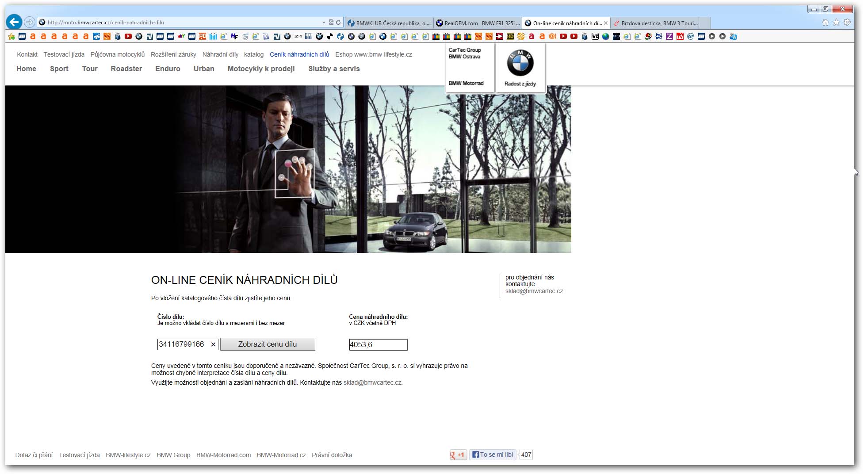Viewport: 868px width, 474px height.
Task: Open Právní doložka footer link
Action: [332, 455]
